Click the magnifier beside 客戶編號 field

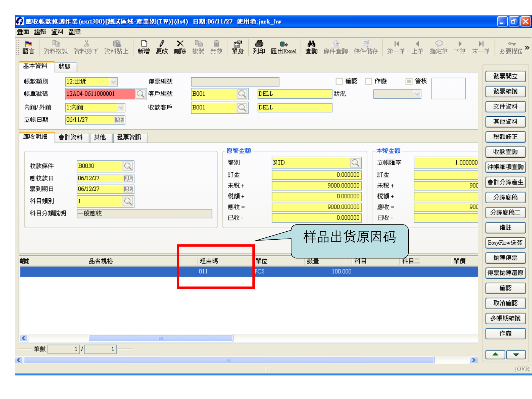242,94
